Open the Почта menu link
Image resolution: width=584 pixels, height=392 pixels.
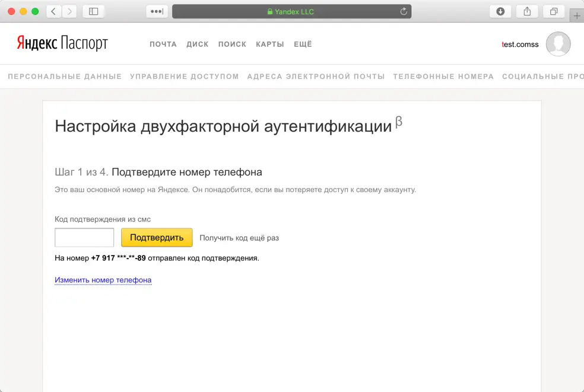tap(163, 44)
